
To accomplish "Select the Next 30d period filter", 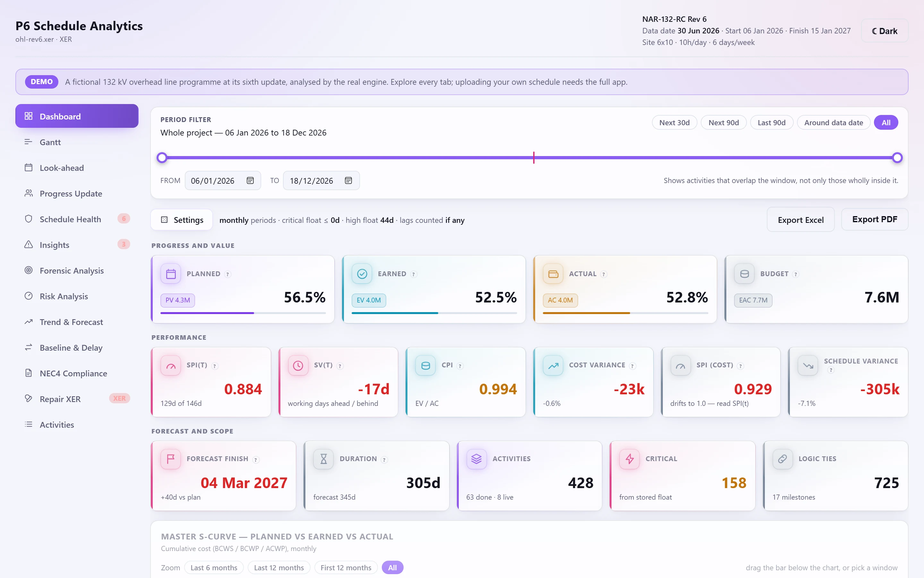I will 674,122.
